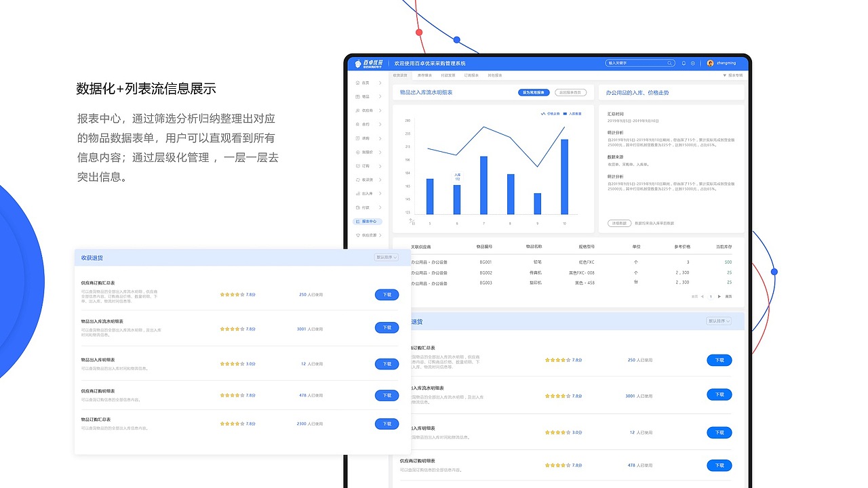
Task: Click page number 1 in pagination
Action: 711,296
